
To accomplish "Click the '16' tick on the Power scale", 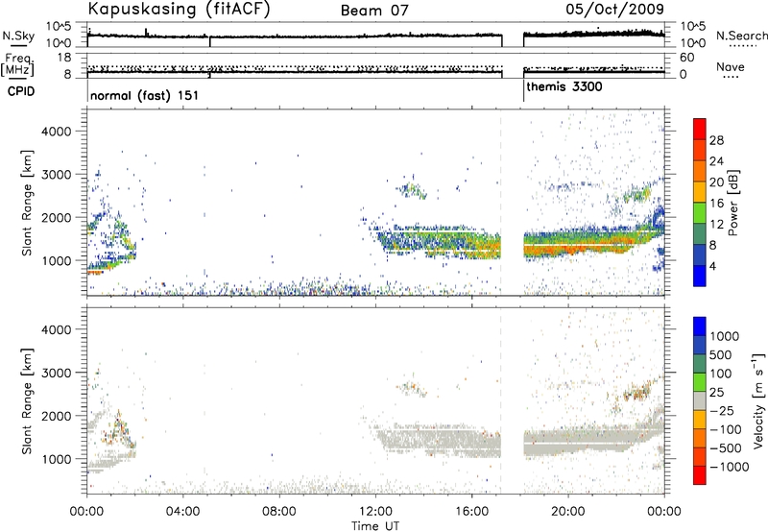I will pyautogui.click(x=716, y=204).
